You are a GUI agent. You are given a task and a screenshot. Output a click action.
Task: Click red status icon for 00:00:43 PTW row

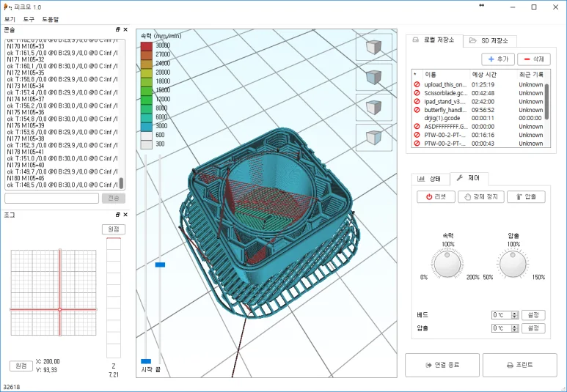click(417, 143)
